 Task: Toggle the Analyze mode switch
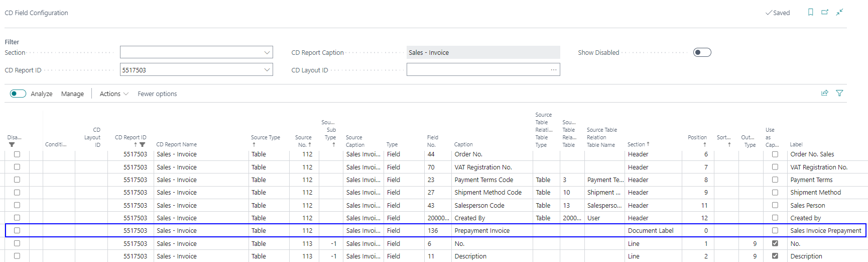tap(18, 94)
